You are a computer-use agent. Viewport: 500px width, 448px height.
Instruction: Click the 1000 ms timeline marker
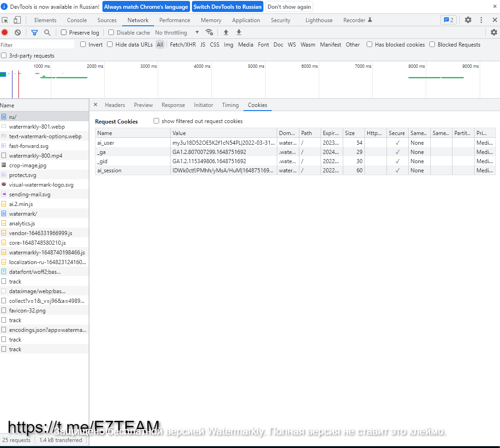(x=42, y=66)
